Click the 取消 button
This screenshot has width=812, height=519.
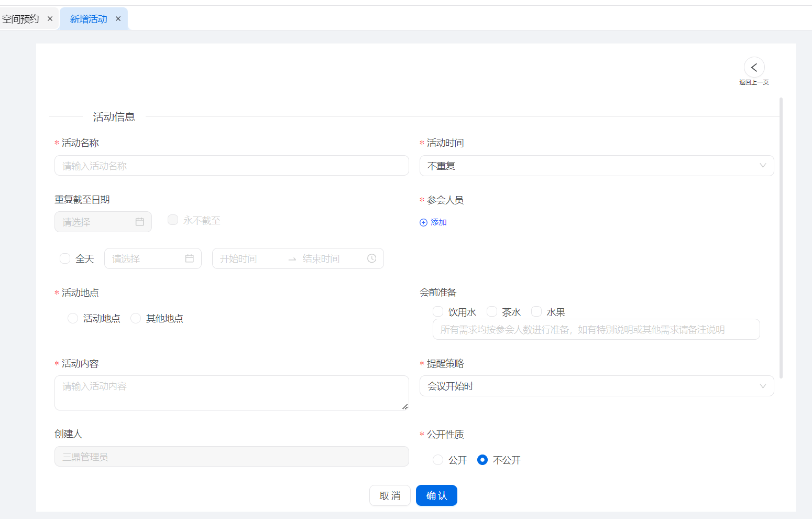[390, 495]
